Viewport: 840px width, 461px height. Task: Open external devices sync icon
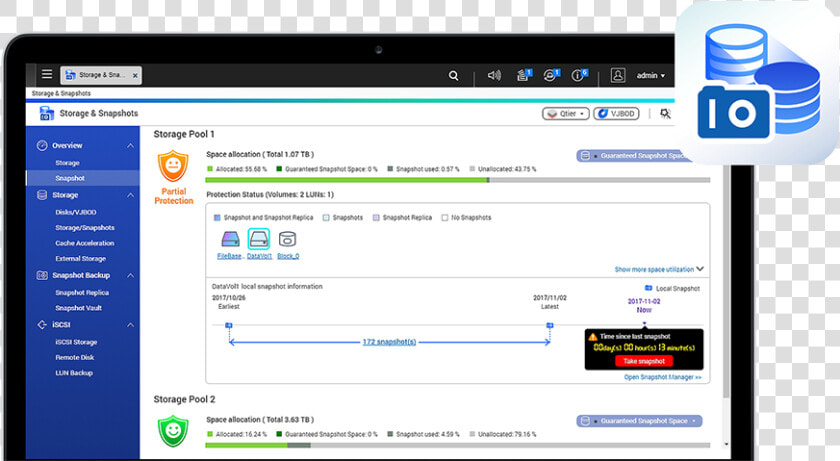click(x=551, y=75)
